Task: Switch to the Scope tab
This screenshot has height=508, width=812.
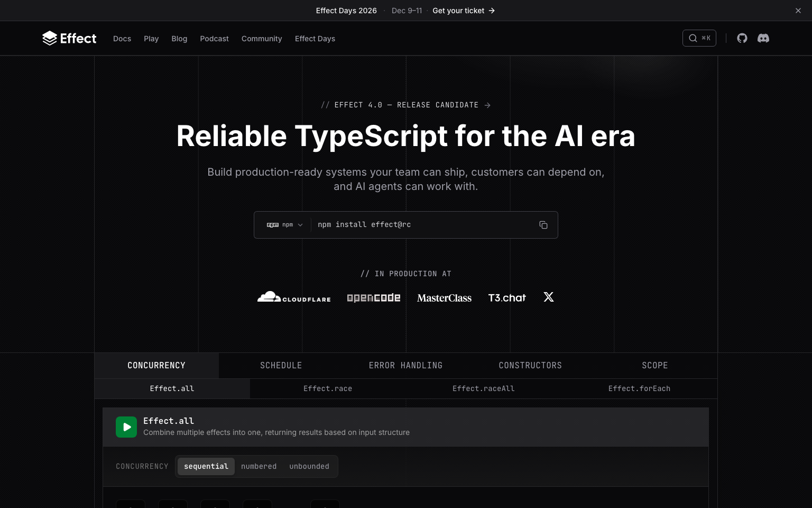Action: [655, 366]
